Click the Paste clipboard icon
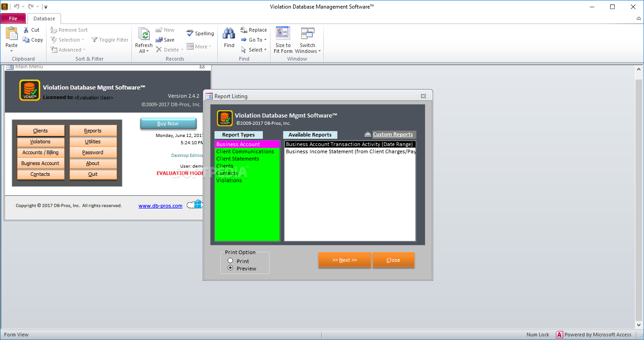Screen dimensions: 644x340 [x=11, y=34]
